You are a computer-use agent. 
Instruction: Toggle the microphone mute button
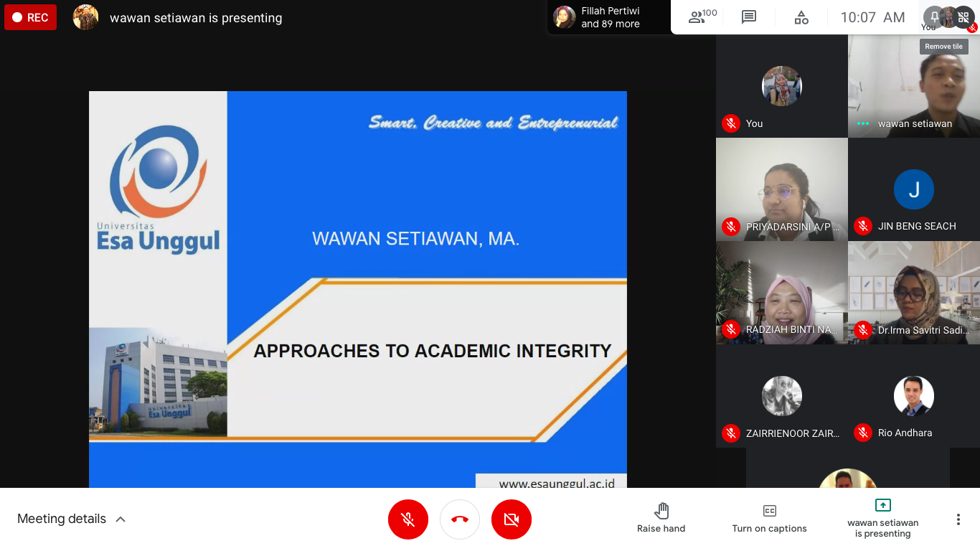[x=408, y=519]
